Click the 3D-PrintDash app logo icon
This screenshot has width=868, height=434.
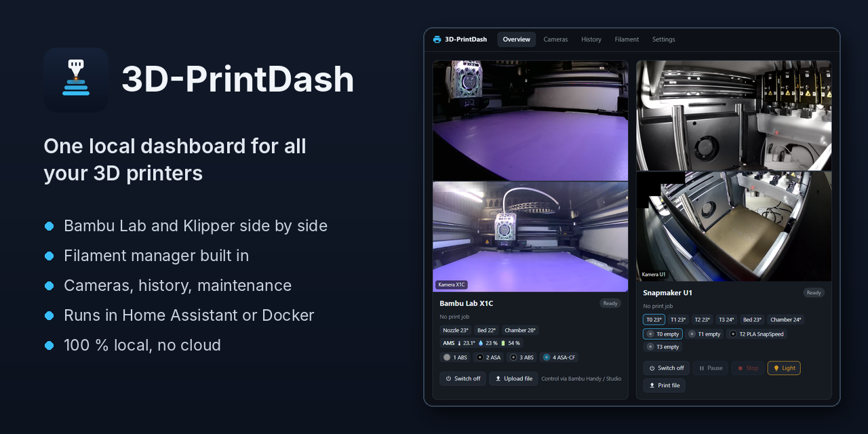point(76,80)
